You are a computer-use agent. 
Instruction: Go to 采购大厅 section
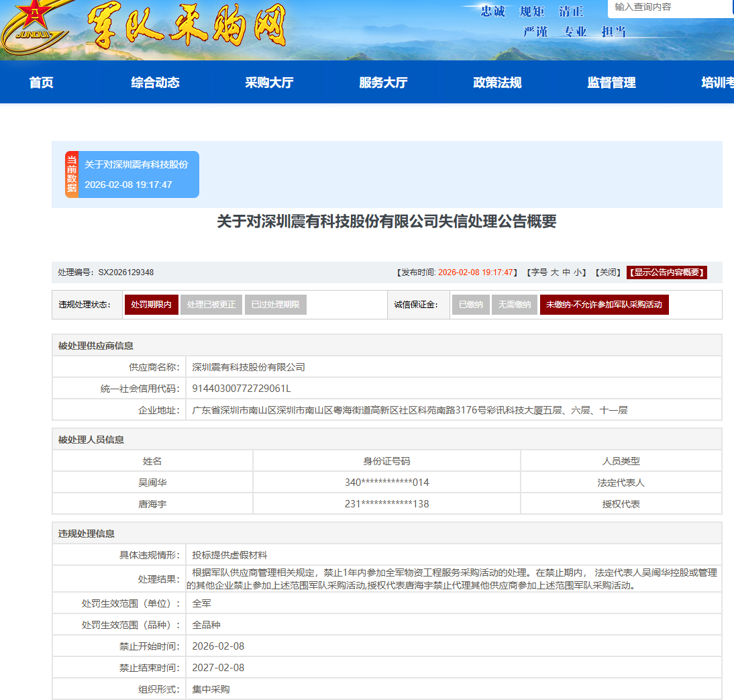coord(269,83)
